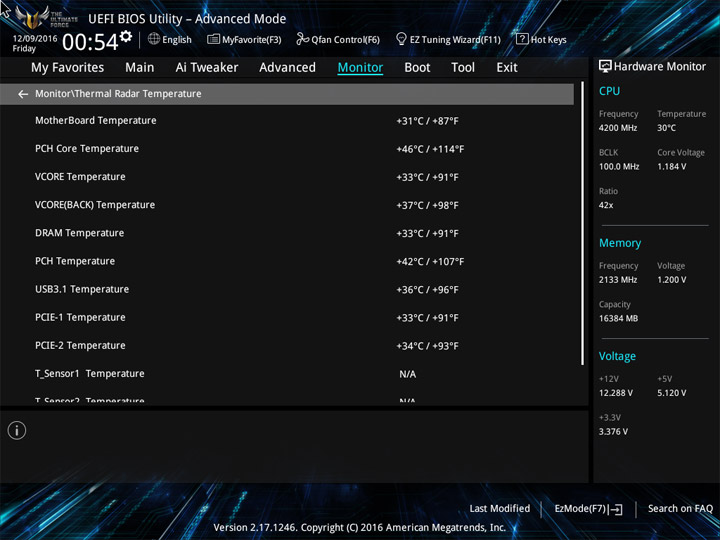
Task: Click the 00:54 clock display
Action: tap(90, 42)
